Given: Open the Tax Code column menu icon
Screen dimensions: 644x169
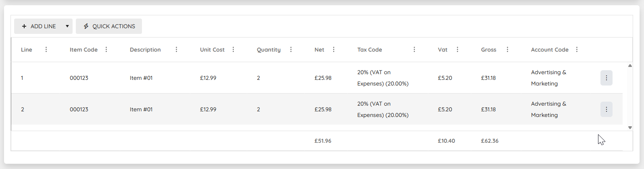Looking at the screenshot, I should click(x=414, y=50).
